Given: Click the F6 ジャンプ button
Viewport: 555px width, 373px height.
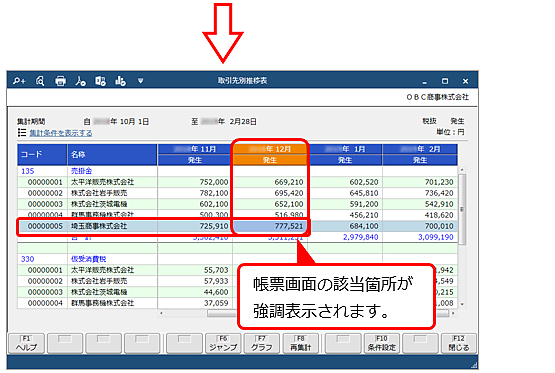Looking at the screenshot, I should point(223,343).
